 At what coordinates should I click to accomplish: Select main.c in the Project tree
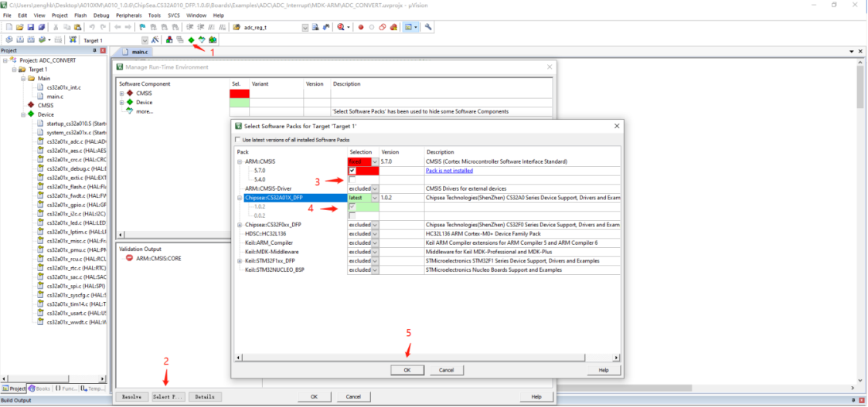[x=55, y=97]
